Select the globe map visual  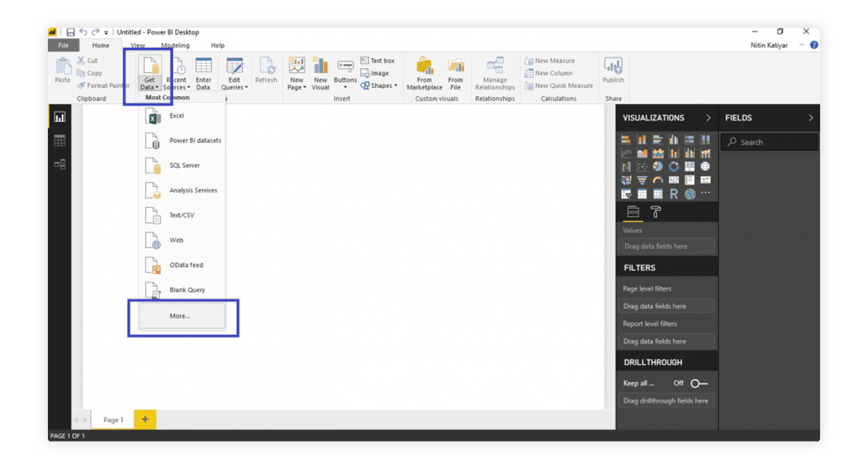tap(705, 167)
